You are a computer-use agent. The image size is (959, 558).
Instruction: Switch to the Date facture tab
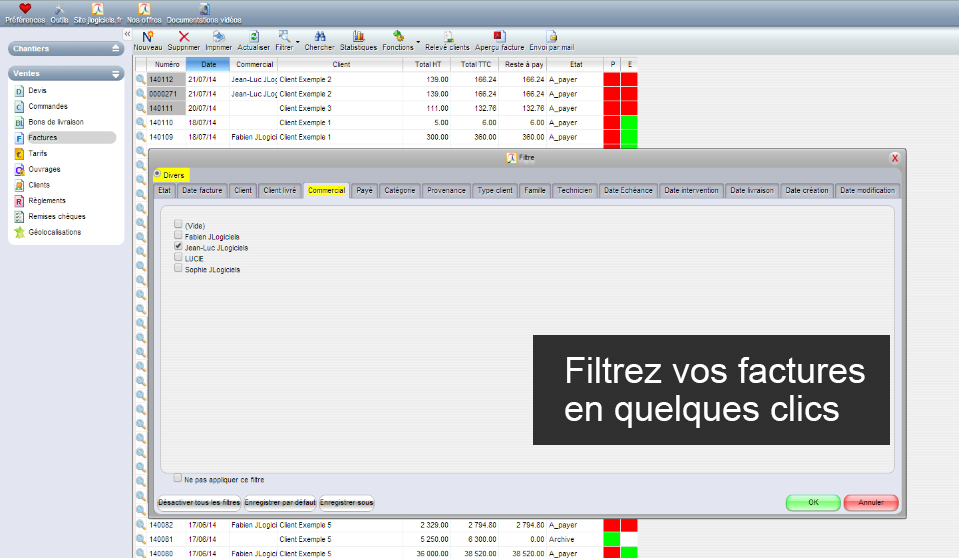tap(202, 191)
